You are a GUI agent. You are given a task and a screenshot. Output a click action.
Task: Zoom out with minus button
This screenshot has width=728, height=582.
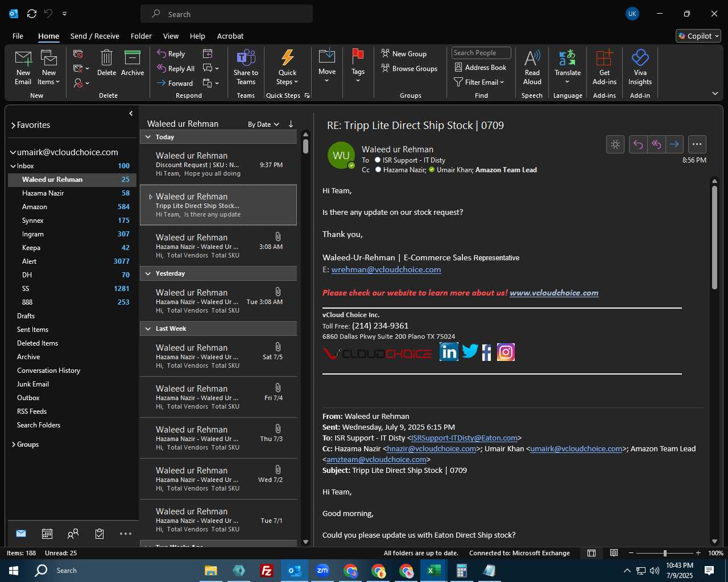click(631, 553)
